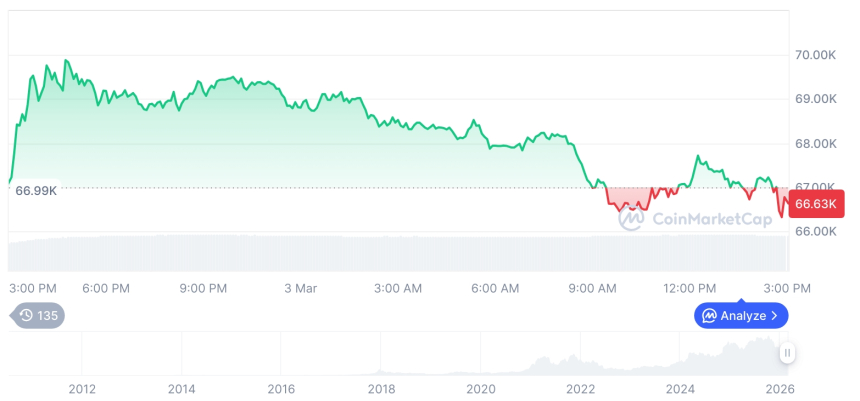Image resolution: width=860 pixels, height=401 pixels.
Task: Click the red 66.63K current price tag
Action: coord(816,204)
